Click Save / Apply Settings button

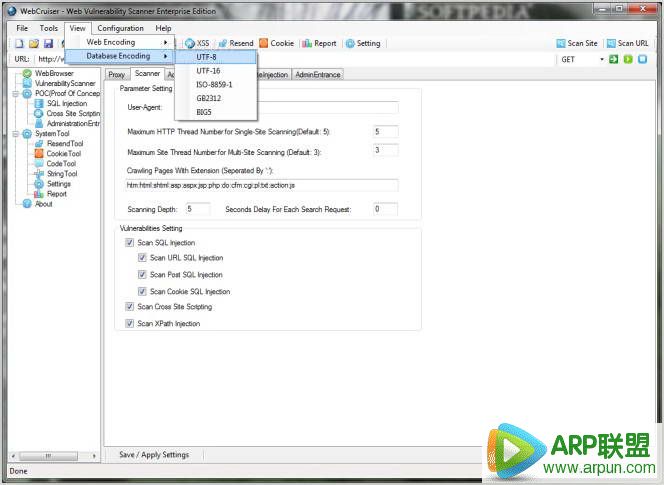point(154,455)
